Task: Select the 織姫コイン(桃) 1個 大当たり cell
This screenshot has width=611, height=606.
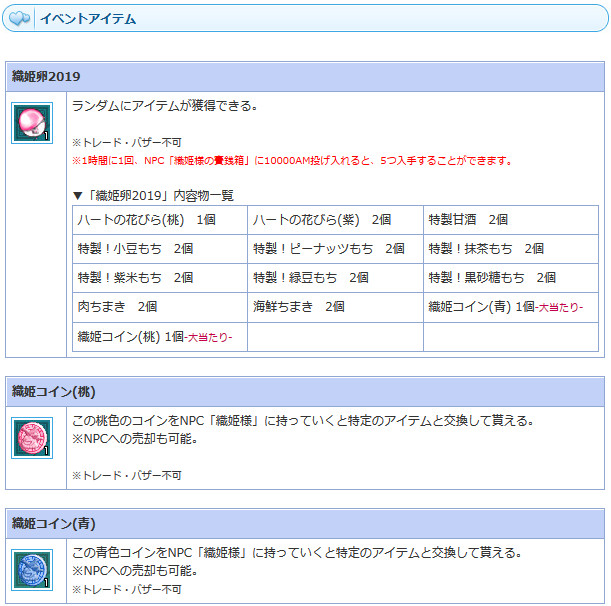Action: [x=160, y=337]
